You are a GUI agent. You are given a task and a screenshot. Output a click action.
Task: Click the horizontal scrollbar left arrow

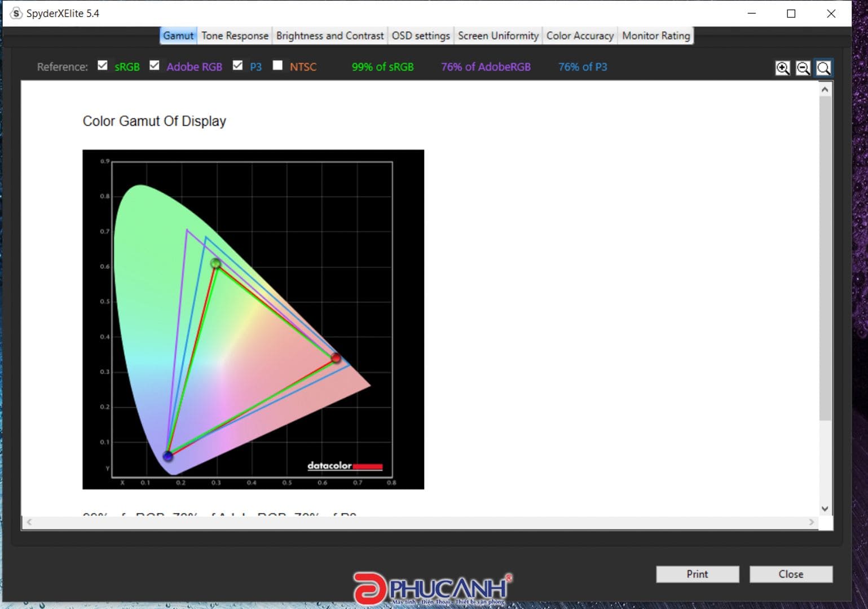coord(29,522)
